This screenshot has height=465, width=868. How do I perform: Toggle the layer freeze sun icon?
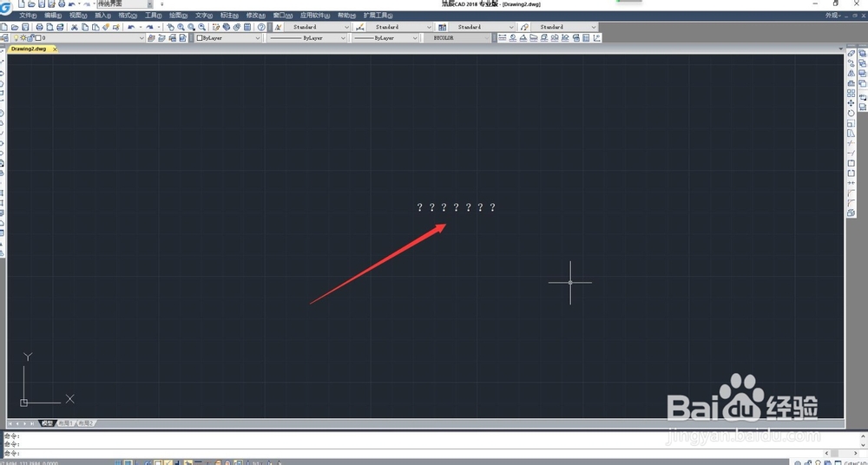(x=23, y=37)
